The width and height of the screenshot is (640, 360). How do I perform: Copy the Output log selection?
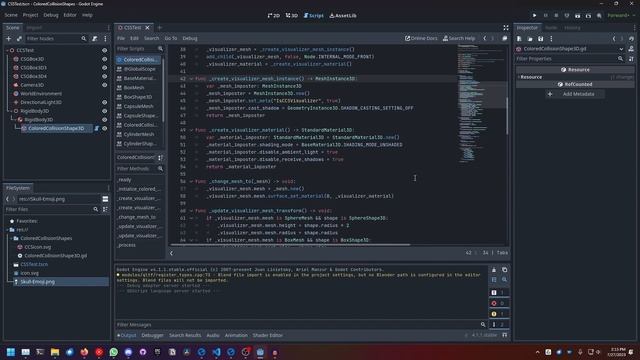tap(504, 270)
